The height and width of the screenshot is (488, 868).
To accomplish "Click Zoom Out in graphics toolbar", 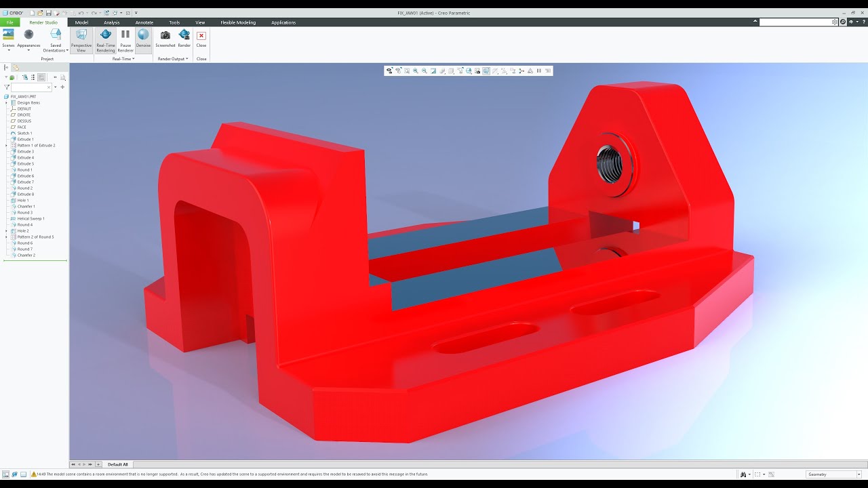I will point(424,70).
